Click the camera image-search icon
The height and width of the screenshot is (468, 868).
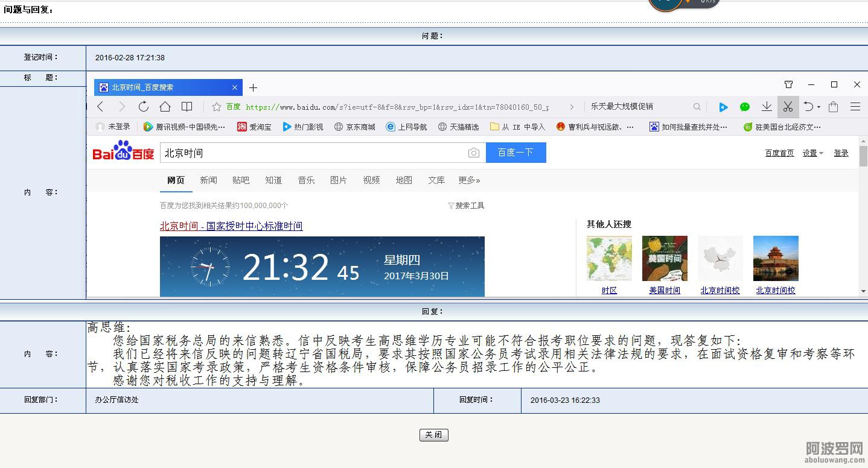coord(474,153)
